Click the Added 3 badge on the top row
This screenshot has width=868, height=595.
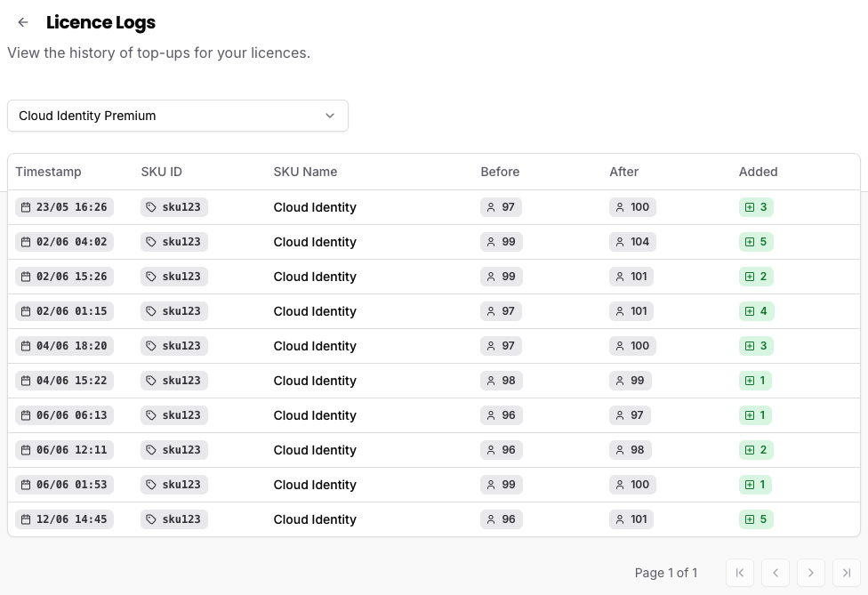pos(756,207)
